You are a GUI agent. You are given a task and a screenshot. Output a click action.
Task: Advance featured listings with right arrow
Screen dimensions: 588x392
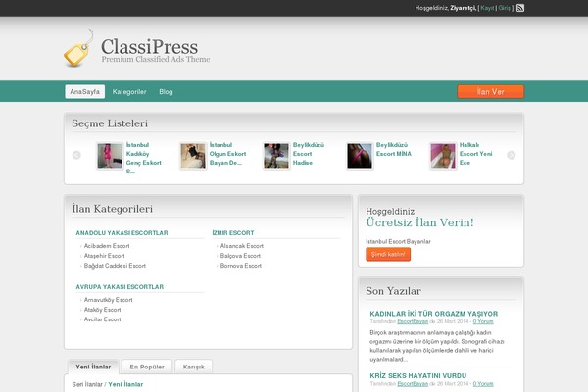(512, 155)
